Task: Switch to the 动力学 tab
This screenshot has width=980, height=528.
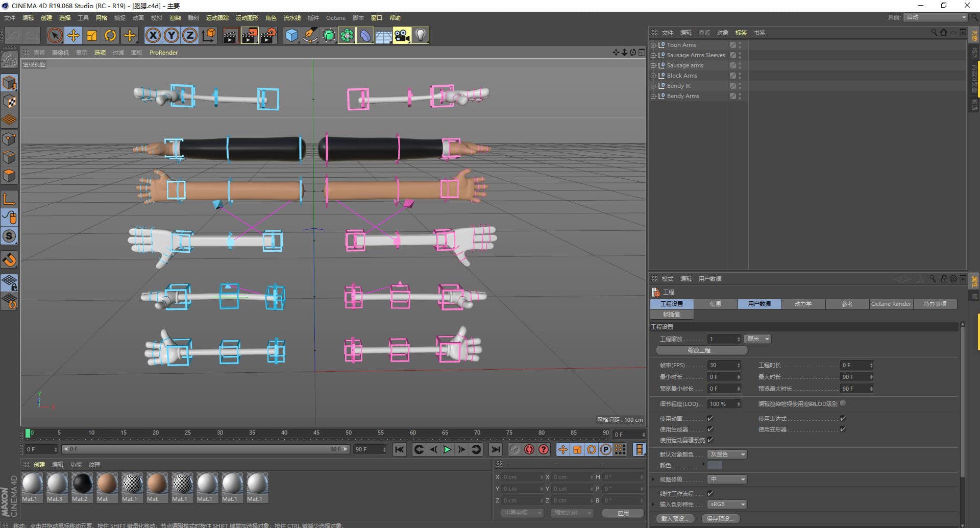Action: point(803,304)
